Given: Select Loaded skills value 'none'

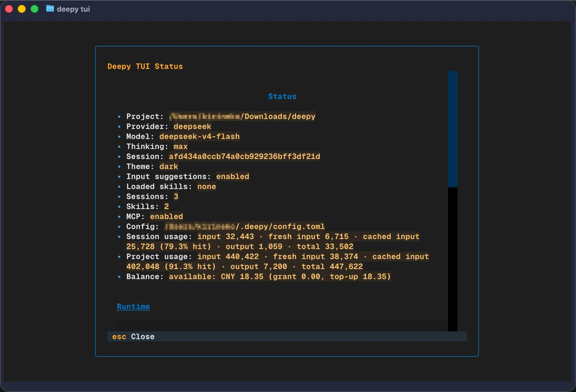Looking at the screenshot, I should click(206, 186).
